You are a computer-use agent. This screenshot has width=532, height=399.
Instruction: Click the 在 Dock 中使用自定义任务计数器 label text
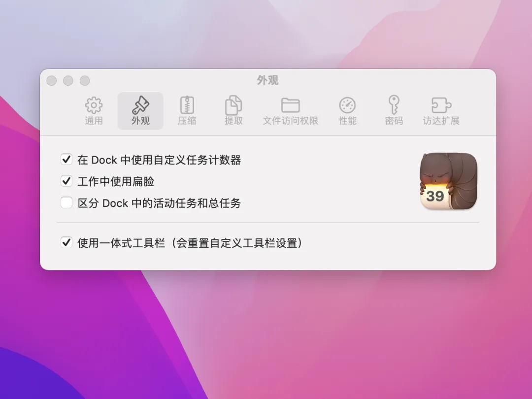[159, 160]
